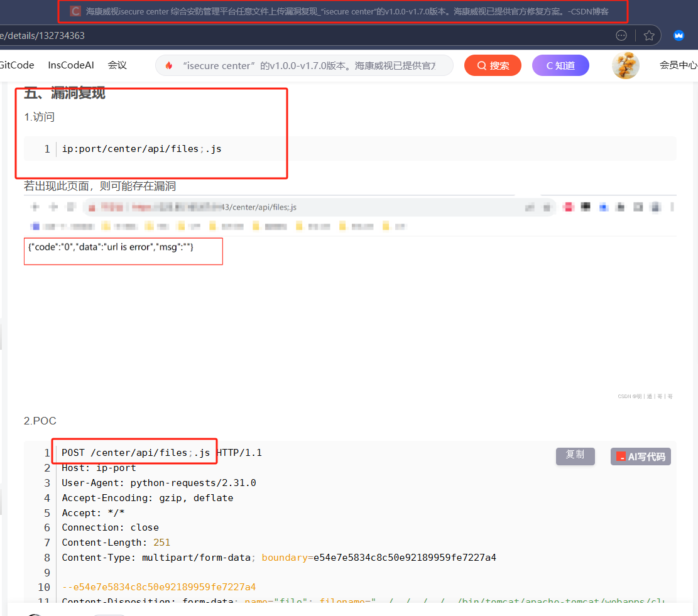
Task: Click the --e54e7e5834c8 boundary line 10
Action: tap(159, 587)
